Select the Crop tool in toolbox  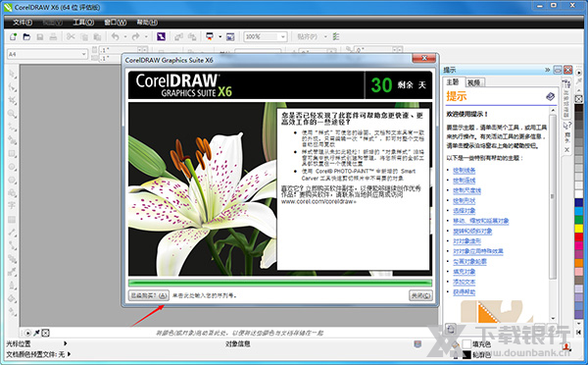click(x=13, y=101)
